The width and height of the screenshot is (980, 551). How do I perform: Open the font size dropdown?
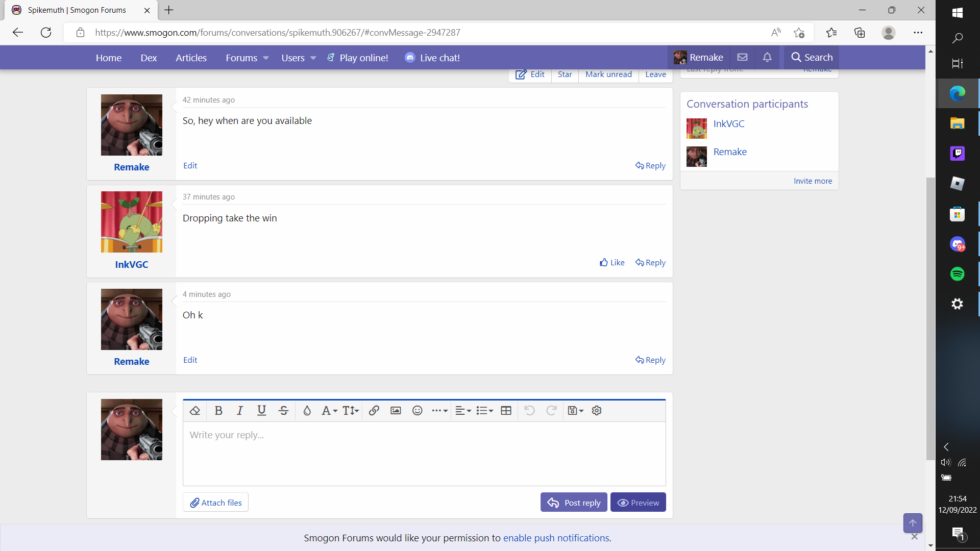pos(351,411)
